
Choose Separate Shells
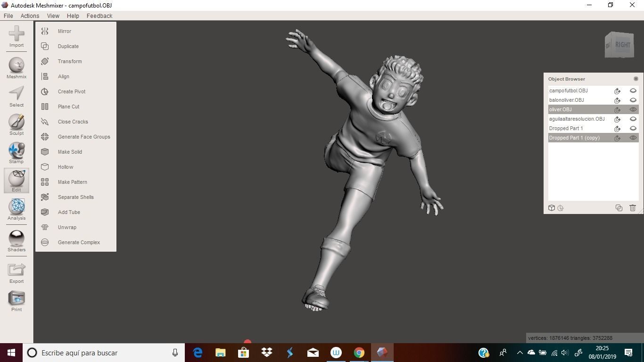pyautogui.click(x=76, y=197)
